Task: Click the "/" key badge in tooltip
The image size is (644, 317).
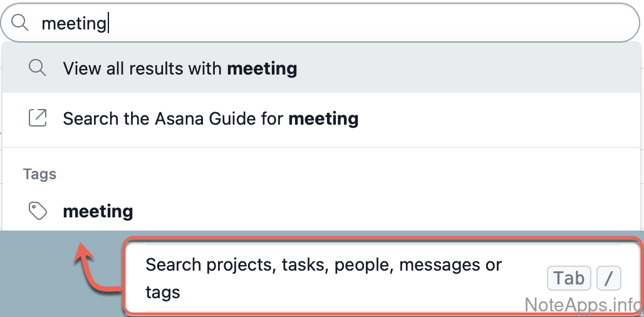Action: click(x=608, y=278)
